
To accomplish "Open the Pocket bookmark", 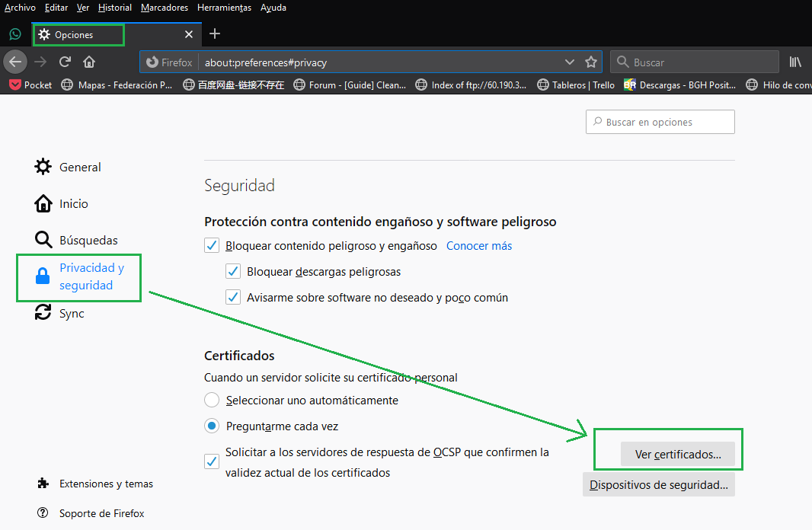I will [30, 85].
